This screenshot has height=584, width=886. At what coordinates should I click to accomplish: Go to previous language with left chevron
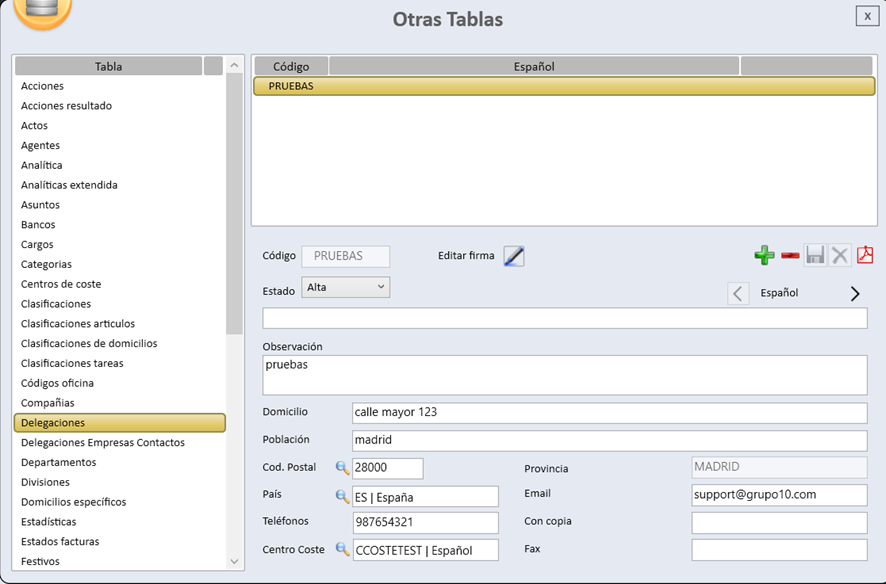(x=738, y=294)
